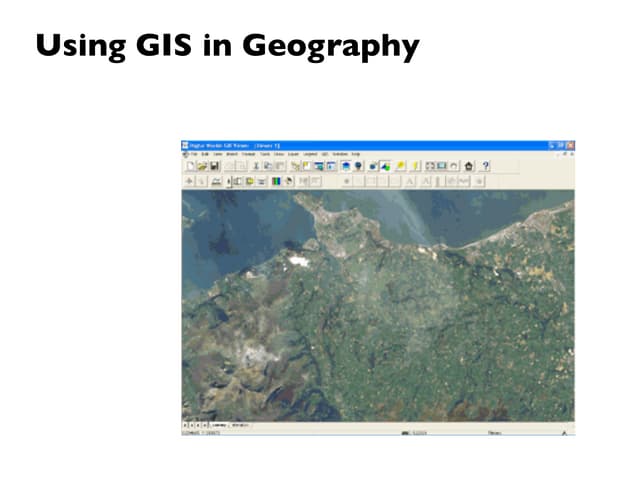Viewport: 640px width, 480px height.
Task: Select the second sheet tab below the map
Action: (x=241, y=425)
